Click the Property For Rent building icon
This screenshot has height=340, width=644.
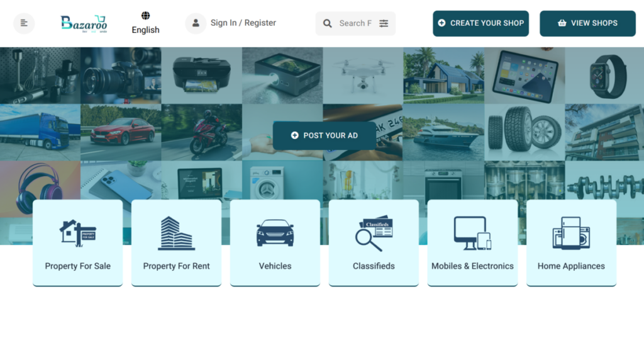point(176,233)
